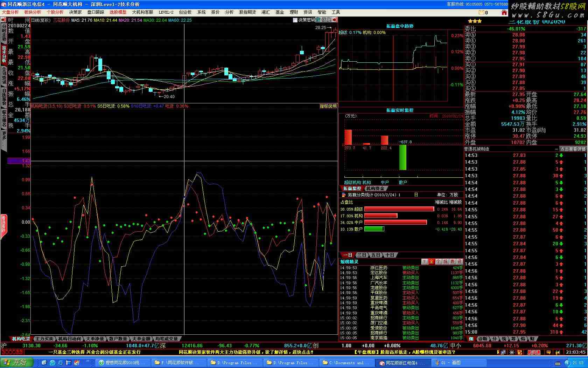
Task: Click the 指 indicator button above chart
Action: (318, 20)
